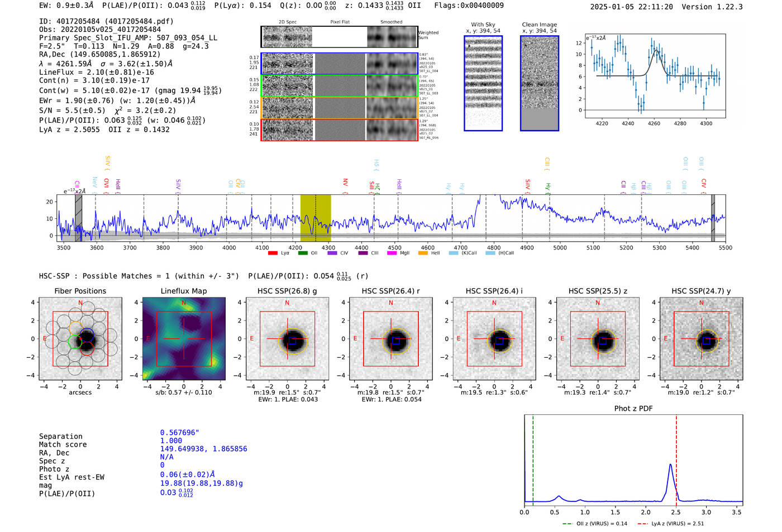This screenshot has height=532, width=782.
Task: Open the HSC SSP g-band cutout image
Action: (x=287, y=339)
